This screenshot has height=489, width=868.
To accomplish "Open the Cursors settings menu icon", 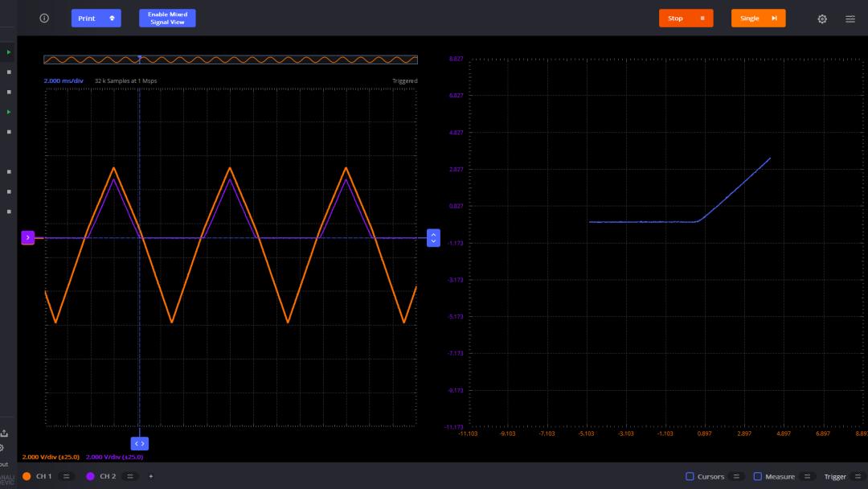I will click(736, 477).
